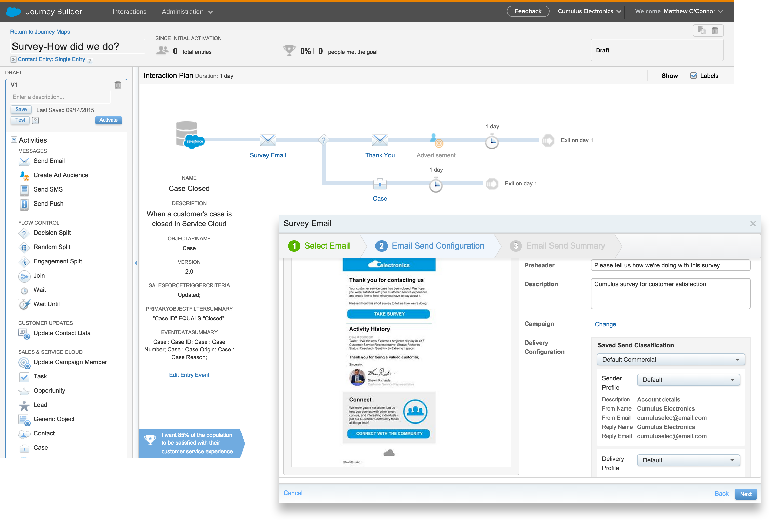Click the Preheader text field
The image size is (778, 532).
click(670, 265)
